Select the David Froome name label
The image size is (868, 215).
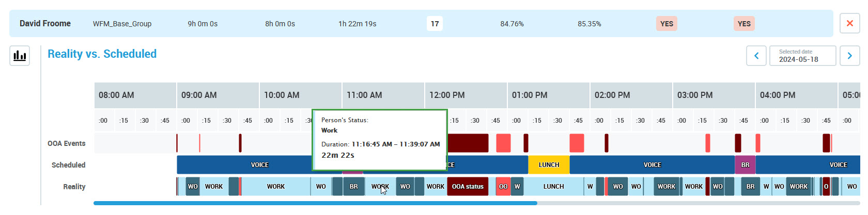pyautogui.click(x=45, y=24)
